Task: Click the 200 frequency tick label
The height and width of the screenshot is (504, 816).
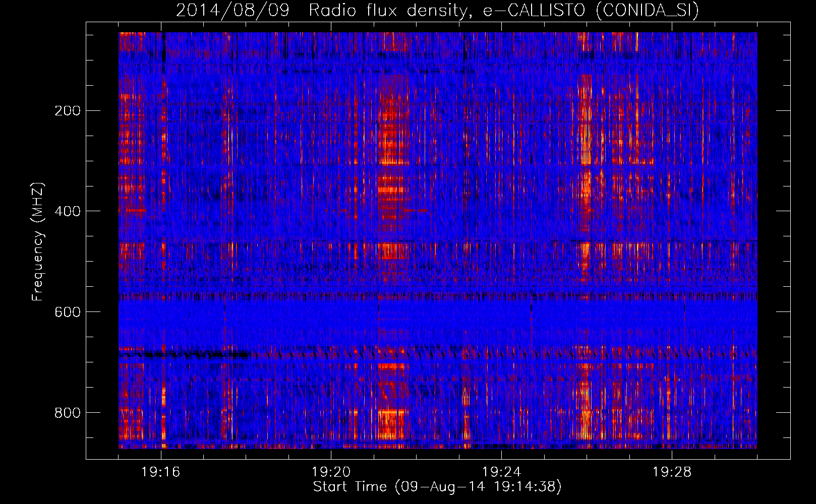Action: [67, 111]
